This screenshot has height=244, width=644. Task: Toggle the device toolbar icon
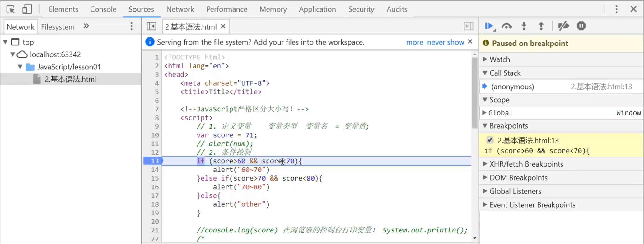click(x=27, y=9)
